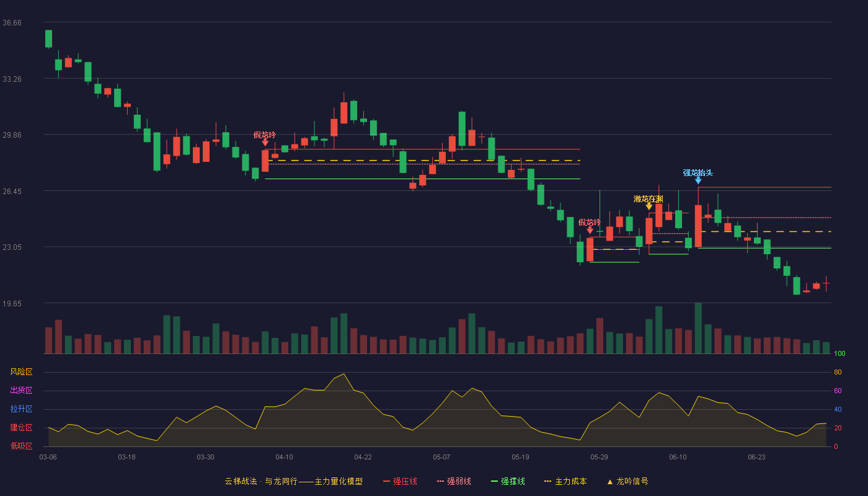Toggle the 强撑线 legend entry
The width and height of the screenshot is (868, 496).
click(x=508, y=482)
